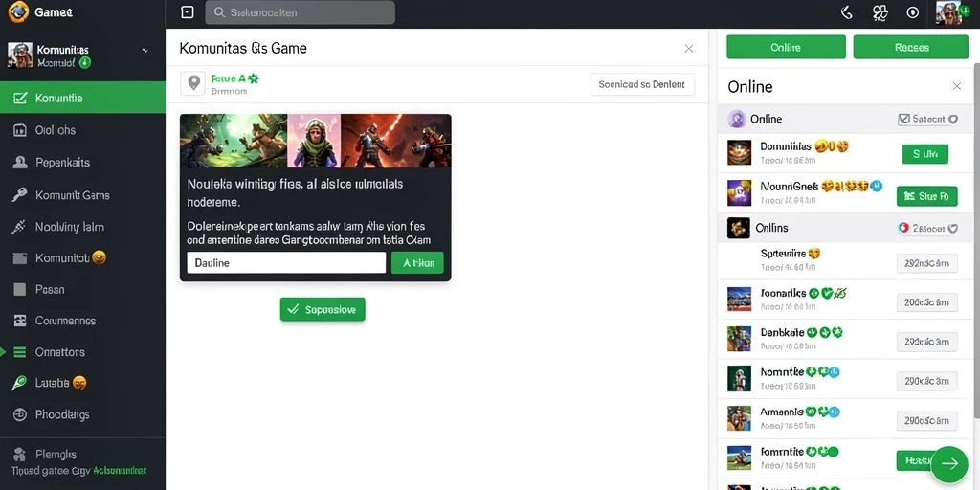Click the square icon beside search bar
Screen dimensions: 980x490
point(187,12)
